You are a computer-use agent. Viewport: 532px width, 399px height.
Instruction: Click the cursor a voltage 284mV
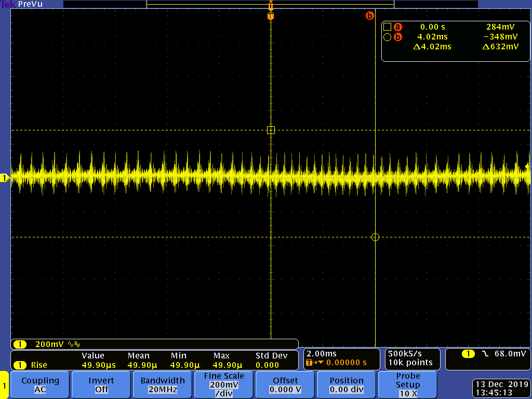500,27
